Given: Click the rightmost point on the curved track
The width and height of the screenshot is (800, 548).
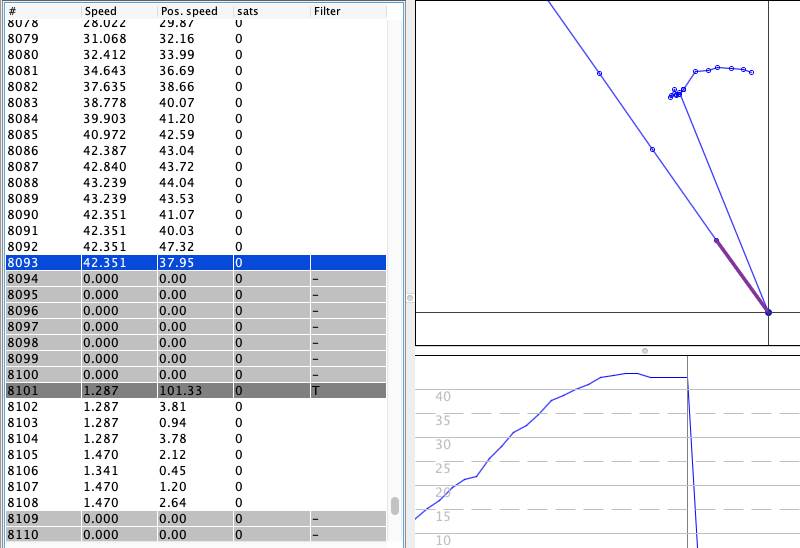Looking at the screenshot, I should click(751, 72).
